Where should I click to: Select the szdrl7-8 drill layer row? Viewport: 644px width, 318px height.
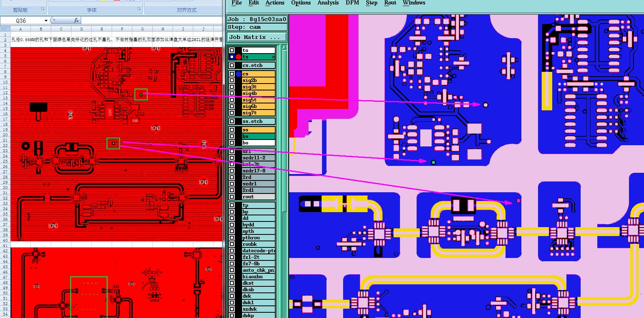(x=259, y=171)
